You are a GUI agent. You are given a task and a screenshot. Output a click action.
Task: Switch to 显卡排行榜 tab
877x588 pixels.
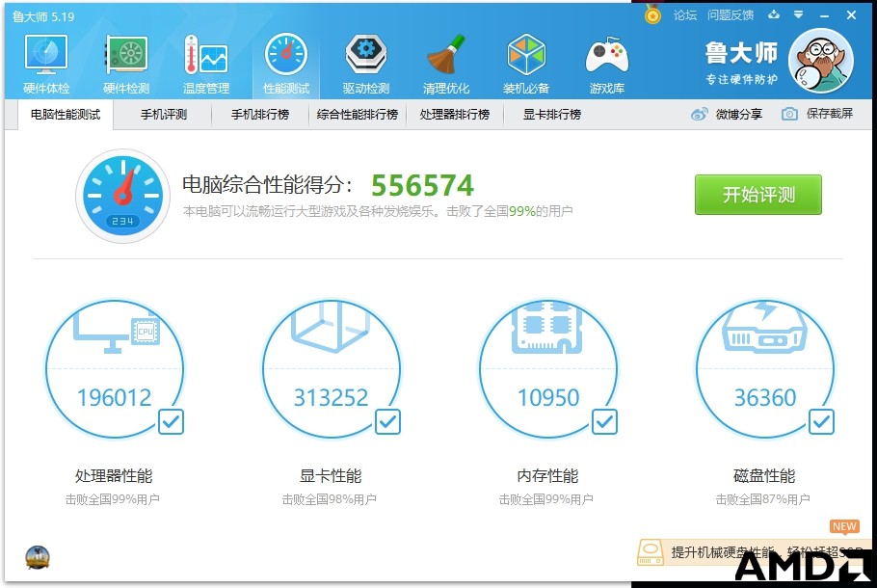click(x=552, y=115)
